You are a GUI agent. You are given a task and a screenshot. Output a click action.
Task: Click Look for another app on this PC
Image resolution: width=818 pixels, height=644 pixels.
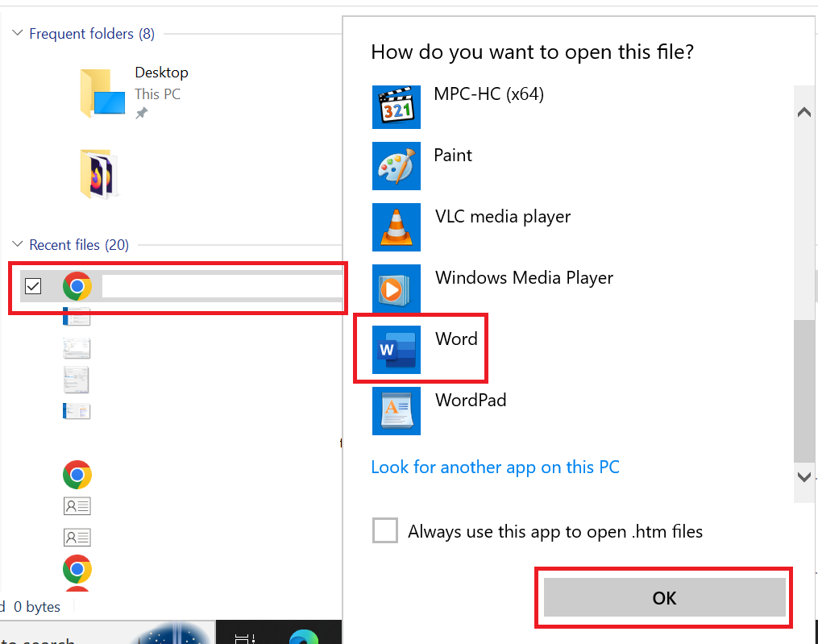(x=495, y=467)
